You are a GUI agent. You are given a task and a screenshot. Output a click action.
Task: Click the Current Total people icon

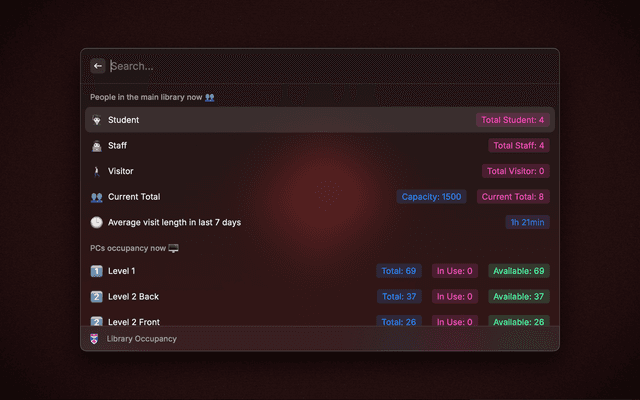[x=96, y=197]
